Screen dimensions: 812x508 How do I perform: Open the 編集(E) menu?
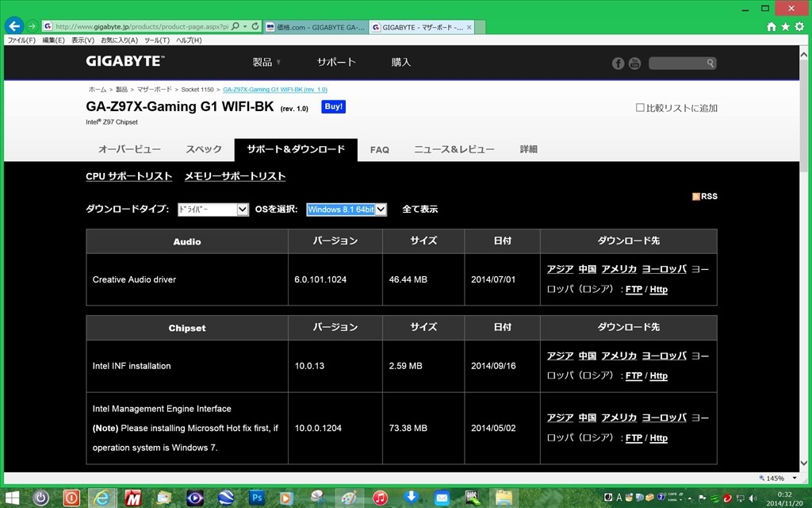53,40
